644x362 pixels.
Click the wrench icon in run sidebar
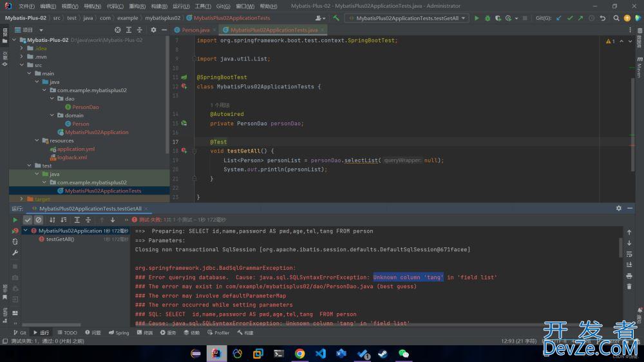coord(15,252)
